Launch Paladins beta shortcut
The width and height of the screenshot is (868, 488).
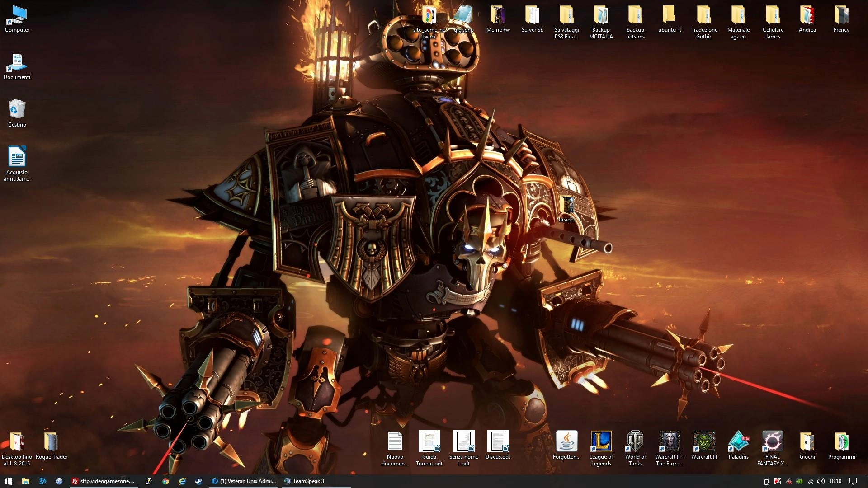[x=738, y=445]
